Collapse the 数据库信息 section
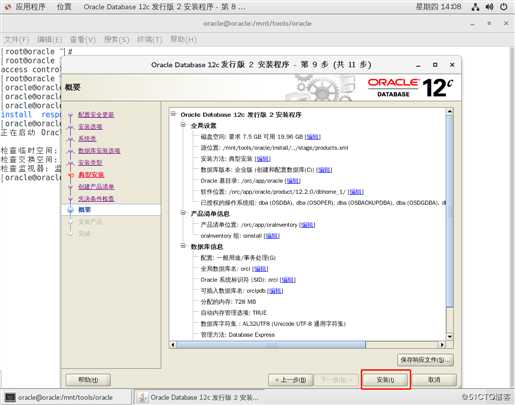Screen dimensions: 515x405 183,246
